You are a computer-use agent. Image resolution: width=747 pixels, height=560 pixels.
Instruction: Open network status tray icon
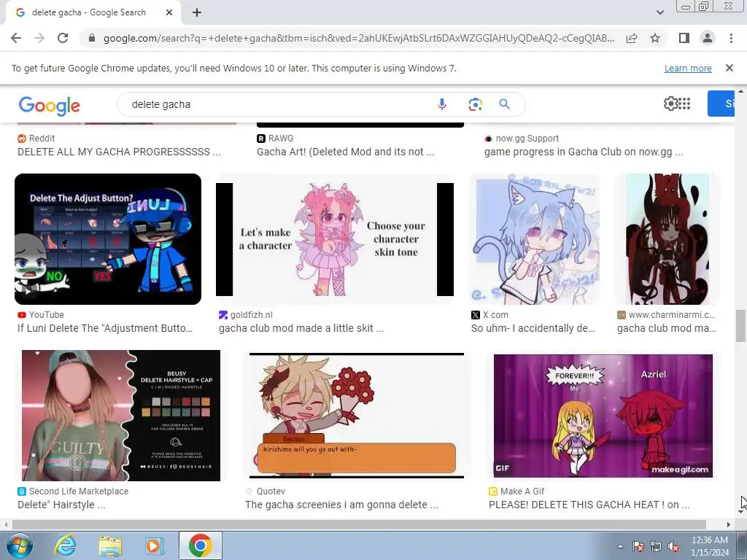pyautogui.click(x=656, y=546)
